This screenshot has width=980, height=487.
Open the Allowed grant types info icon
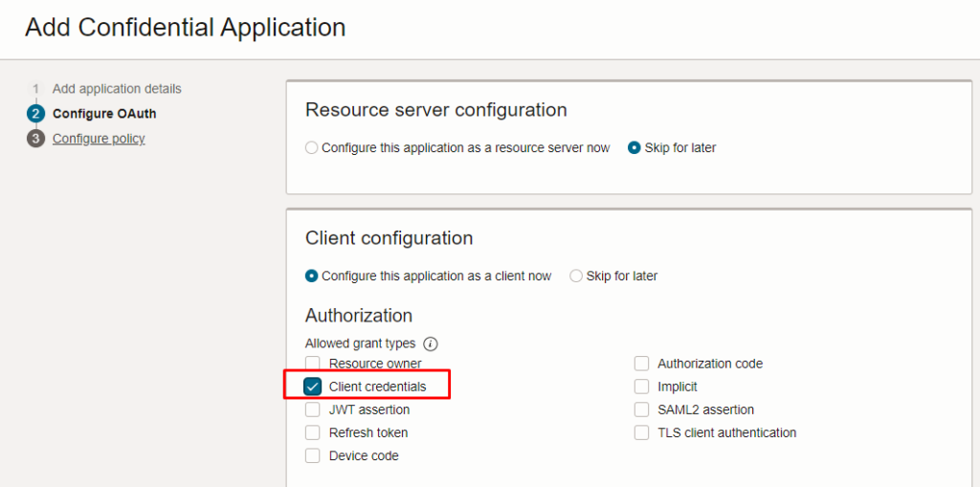click(x=431, y=343)
